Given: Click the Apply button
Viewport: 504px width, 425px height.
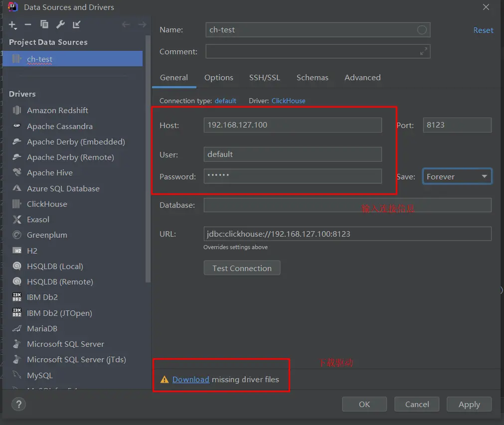Looking at the screenshot, I should click(x=469, y=404).
